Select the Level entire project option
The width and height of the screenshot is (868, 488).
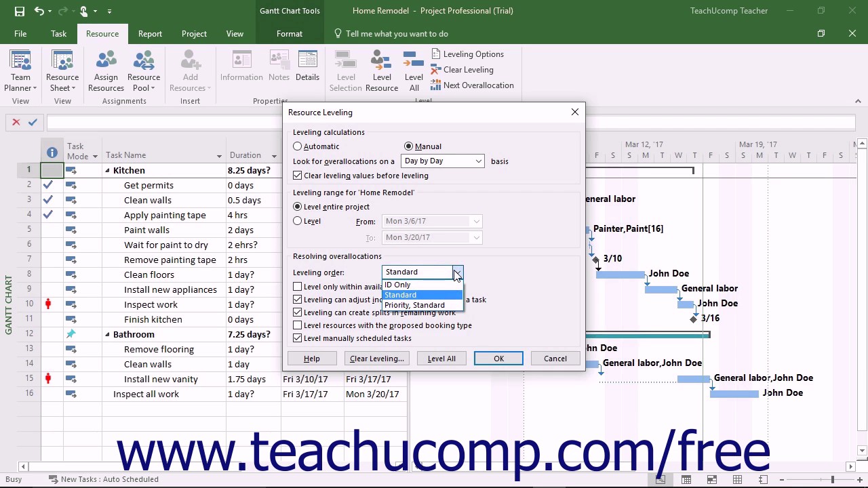tap(297, 207)
